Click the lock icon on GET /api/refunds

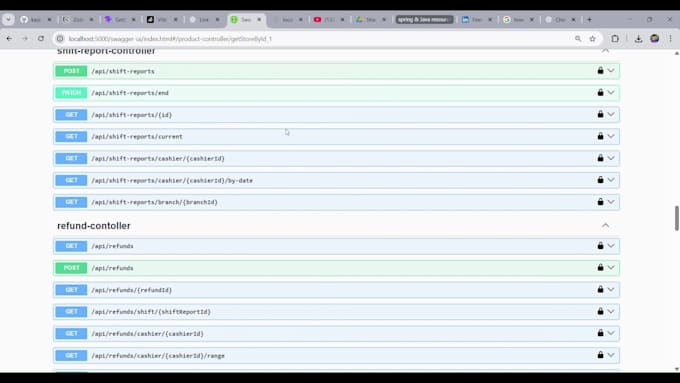click(600, 246)
